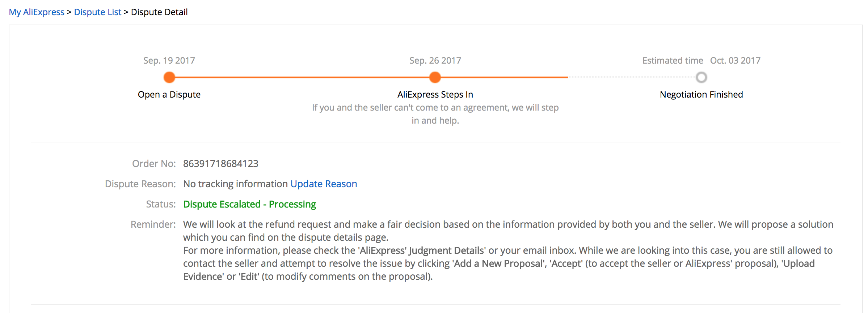Click the Sep. 19 2017 date label
This screenshot has height=313, width=868.
[x=169, y=60]
